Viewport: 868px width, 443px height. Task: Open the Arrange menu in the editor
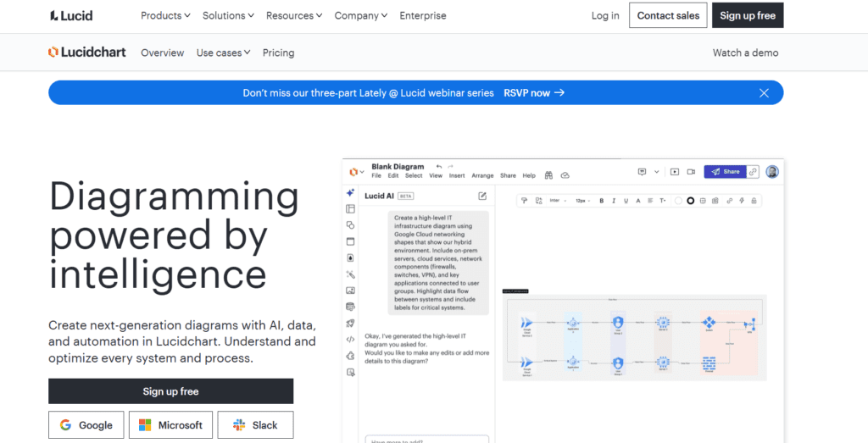482,176
